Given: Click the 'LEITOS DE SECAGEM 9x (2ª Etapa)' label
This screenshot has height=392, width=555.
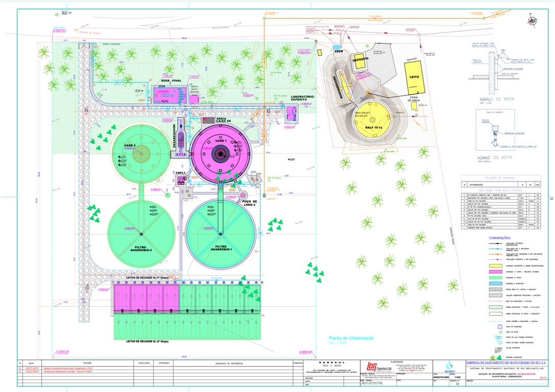Looking at the screenshot, I should point(148,342).
